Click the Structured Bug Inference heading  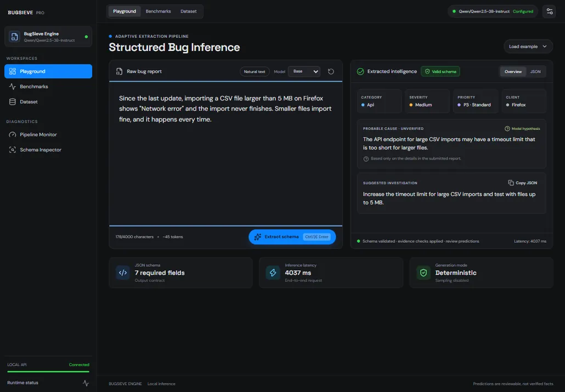174,47
